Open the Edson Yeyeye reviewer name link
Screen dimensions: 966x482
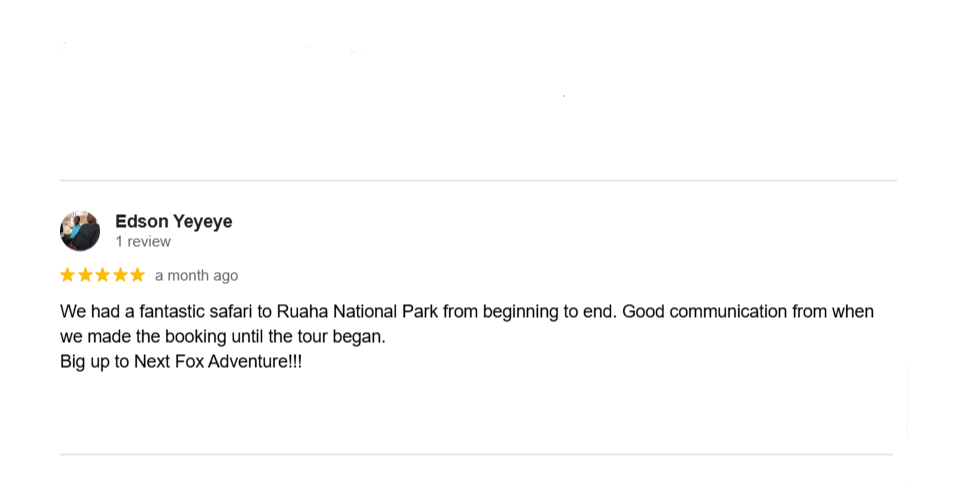[173, 221]
